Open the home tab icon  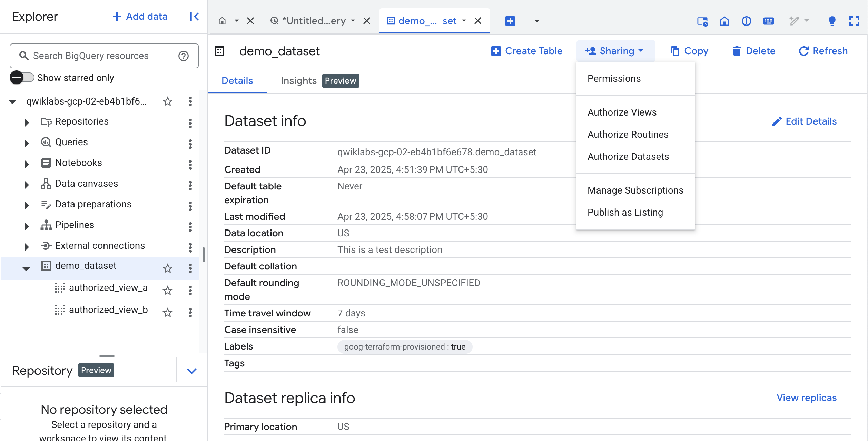(222, 21)
